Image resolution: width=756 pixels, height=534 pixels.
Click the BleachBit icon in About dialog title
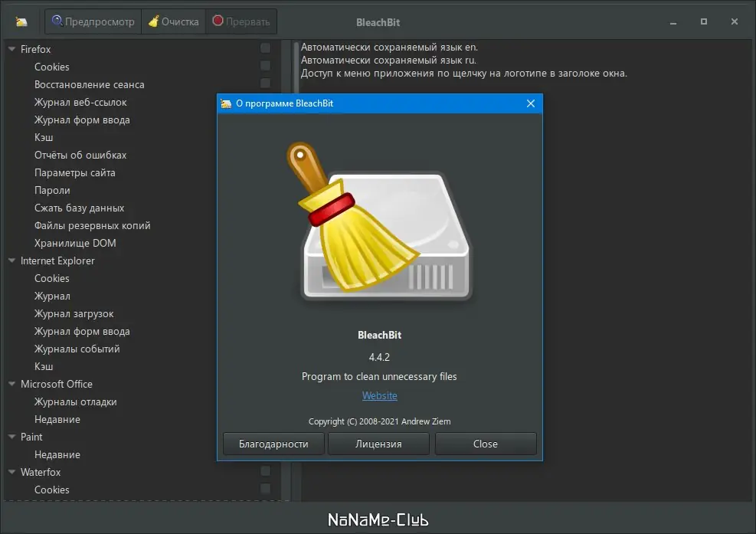pyautogui.click(x=226, y=103)
